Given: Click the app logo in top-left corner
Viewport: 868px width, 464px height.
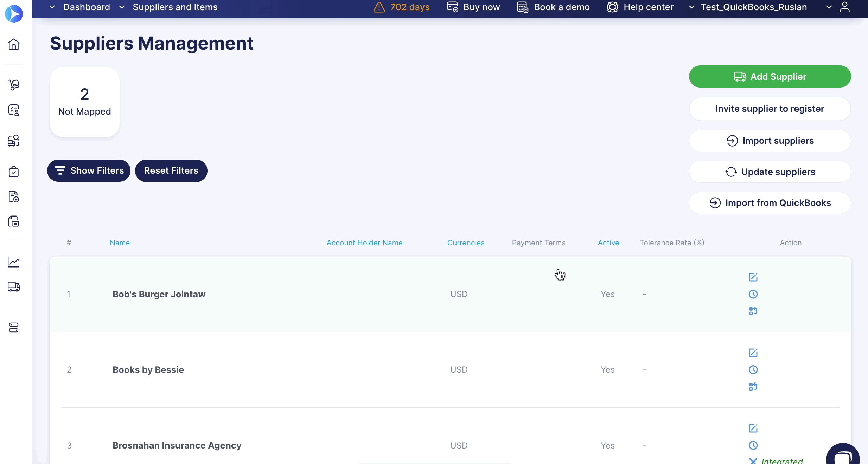Looking at the screenshot, I should tap(14, 14).
